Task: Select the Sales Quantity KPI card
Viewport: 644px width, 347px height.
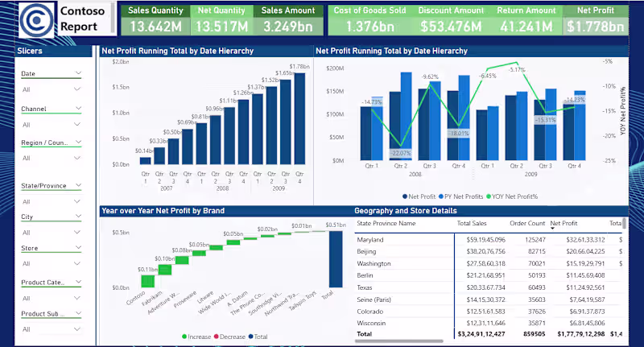Action: [155, 19]
